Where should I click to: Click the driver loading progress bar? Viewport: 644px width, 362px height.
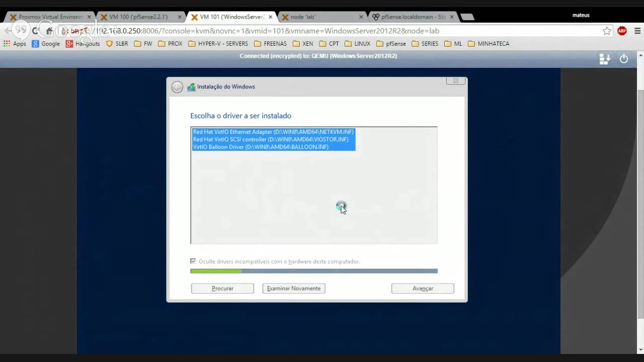click(314, 271)
